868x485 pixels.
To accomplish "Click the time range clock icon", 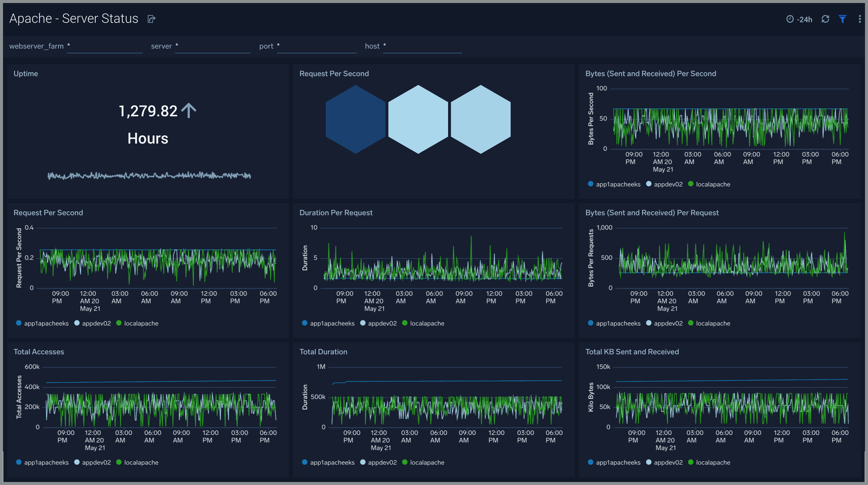I will point(790,19).
